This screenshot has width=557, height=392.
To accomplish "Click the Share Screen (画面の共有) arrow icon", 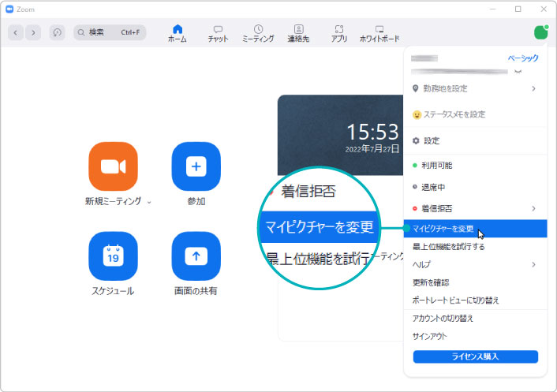I will tap(196, 256).
